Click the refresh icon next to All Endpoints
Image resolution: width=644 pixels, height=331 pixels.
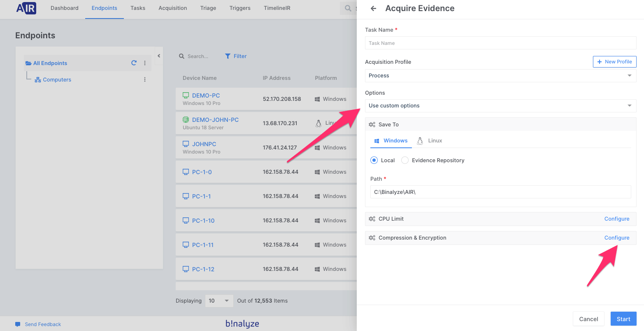coord(134,63)
